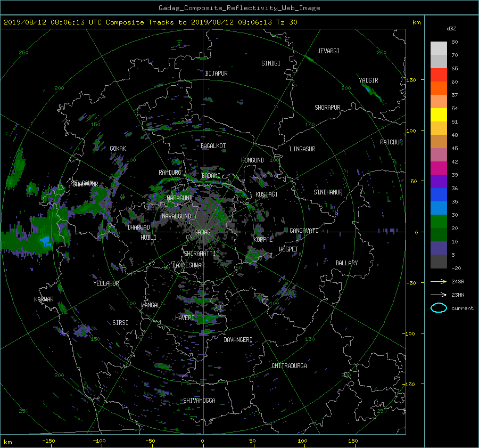The image size is (479, 448).
Task: Click the HUNGUND city label
Action: point(252,160)
